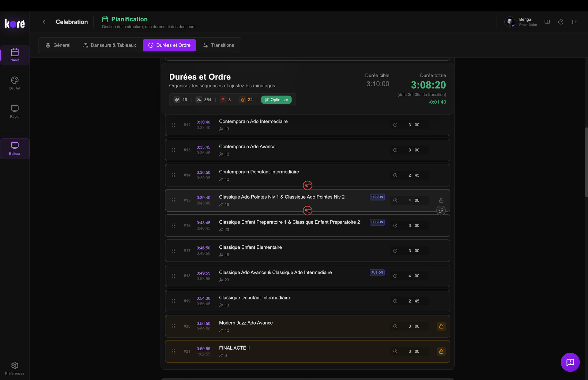588x380 pixels.
Task: Click the costume conflict icon above sequence 15
Action: [x=307, y=185]
